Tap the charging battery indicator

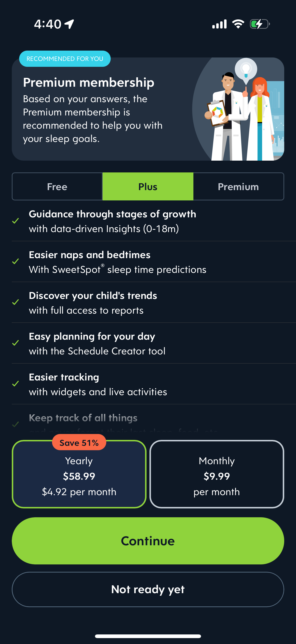259,24
